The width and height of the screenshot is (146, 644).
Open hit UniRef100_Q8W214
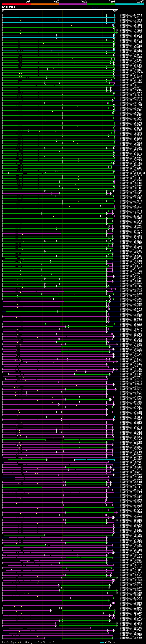tap(131, 27)
